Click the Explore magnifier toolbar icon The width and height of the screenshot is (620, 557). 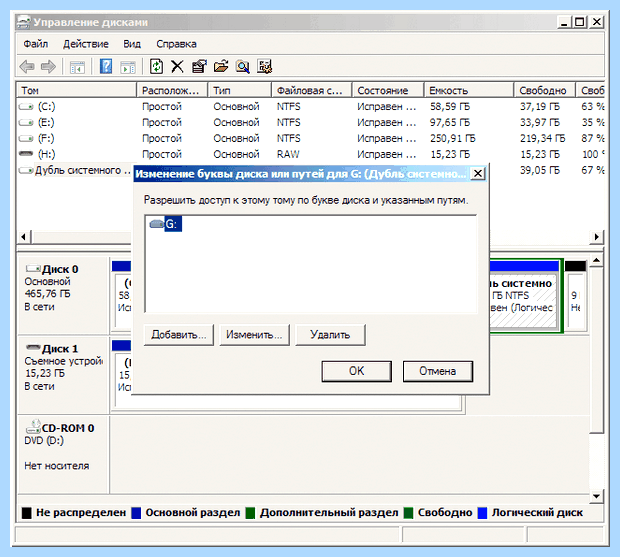242,66
